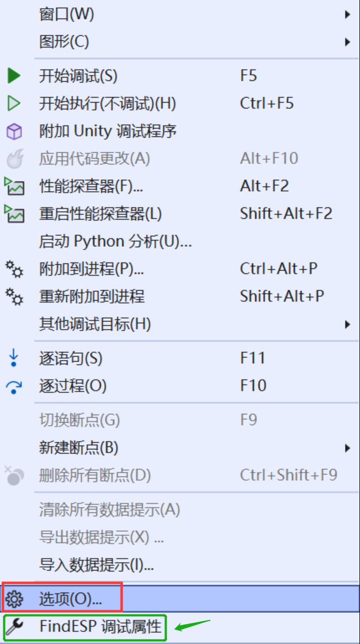Click the green Start Debugging play icon
The height and width of the screenshot is (644, 360).
click(13, 76)
